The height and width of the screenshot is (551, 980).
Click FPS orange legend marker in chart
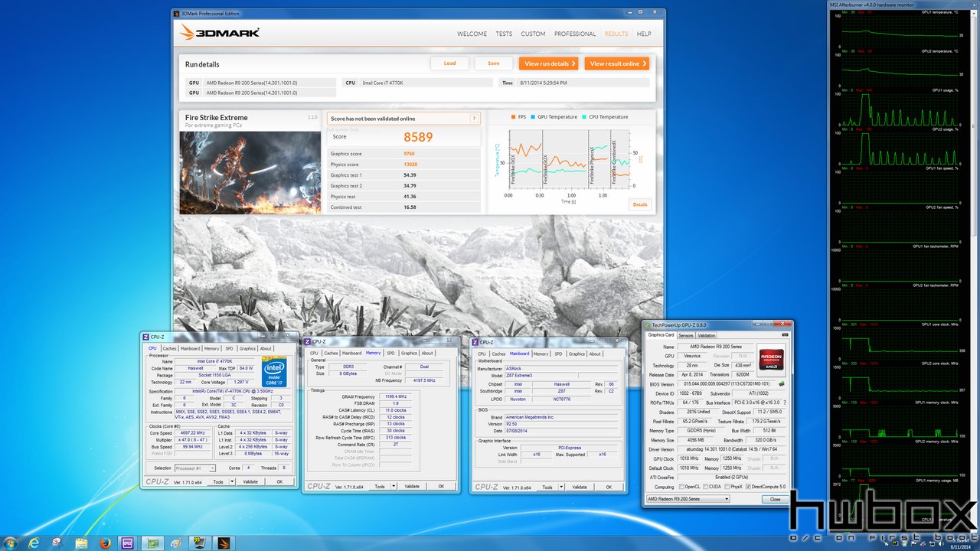pyautogui.click(x=514, y=117)
